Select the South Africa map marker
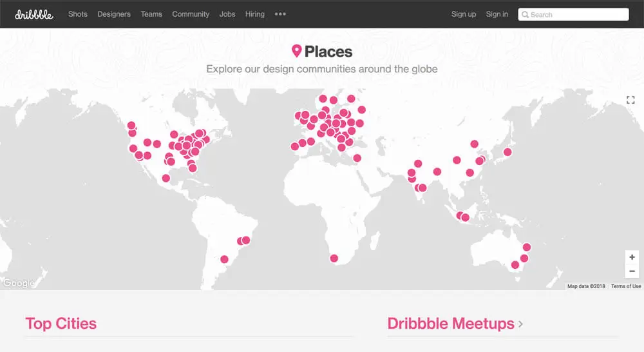Viewport: 644px width, 352px height. [334, 259]
